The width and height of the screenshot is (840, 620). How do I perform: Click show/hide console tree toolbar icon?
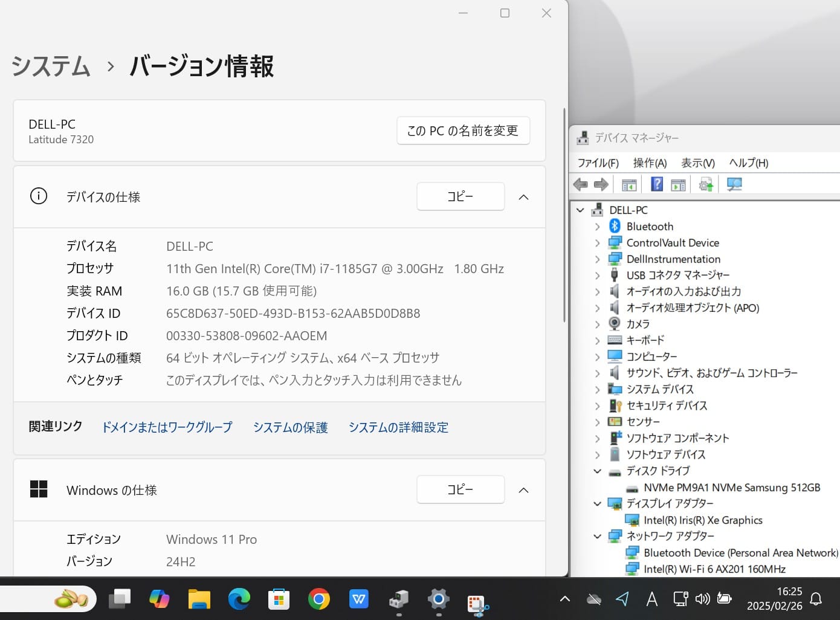[x=629, y=184]
